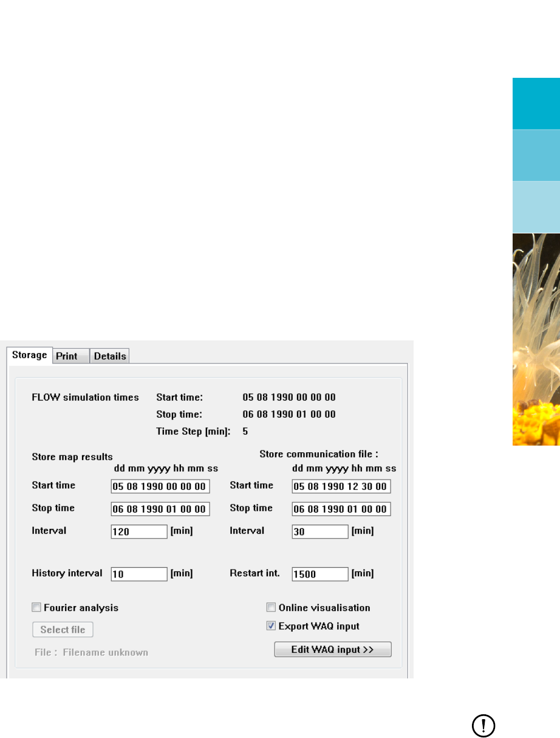Click the 'Store map results' label
The height and width of the screenshot is (738, 560).
(72, 457)
